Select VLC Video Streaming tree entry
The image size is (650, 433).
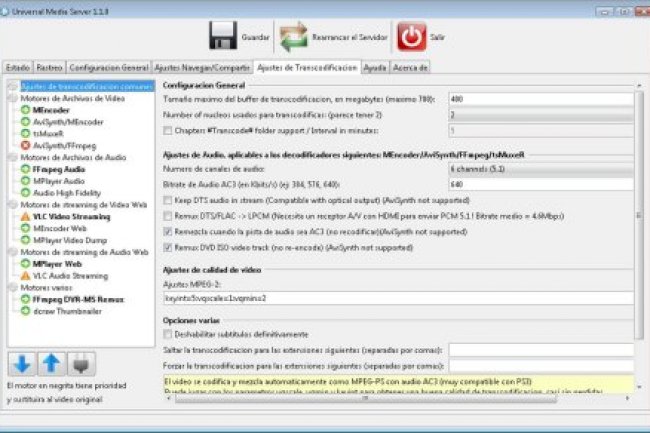(x=71, y=217)
